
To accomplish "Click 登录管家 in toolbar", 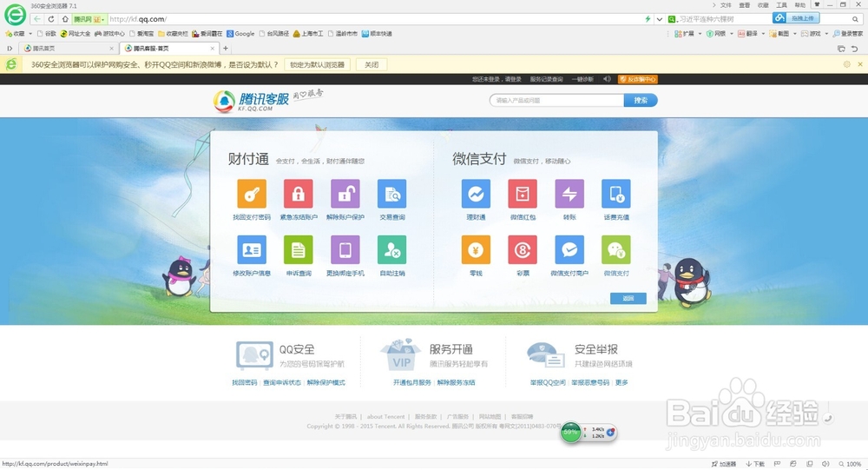I will click(848, 34).
